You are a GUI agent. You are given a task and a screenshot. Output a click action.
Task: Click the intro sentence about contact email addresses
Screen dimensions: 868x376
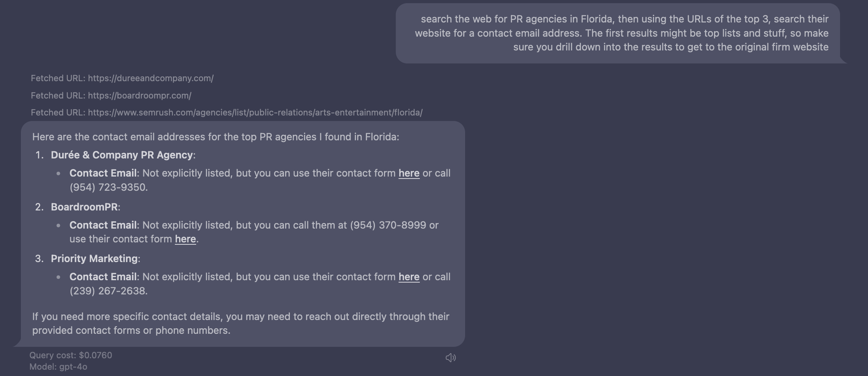pyautogui.click(x=215, y=137)
